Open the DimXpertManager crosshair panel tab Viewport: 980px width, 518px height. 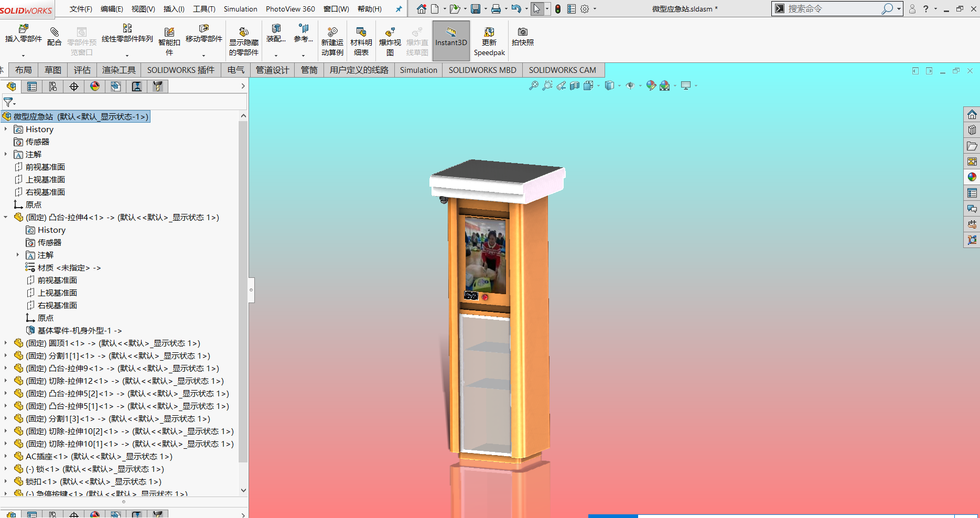click(74, 87)
